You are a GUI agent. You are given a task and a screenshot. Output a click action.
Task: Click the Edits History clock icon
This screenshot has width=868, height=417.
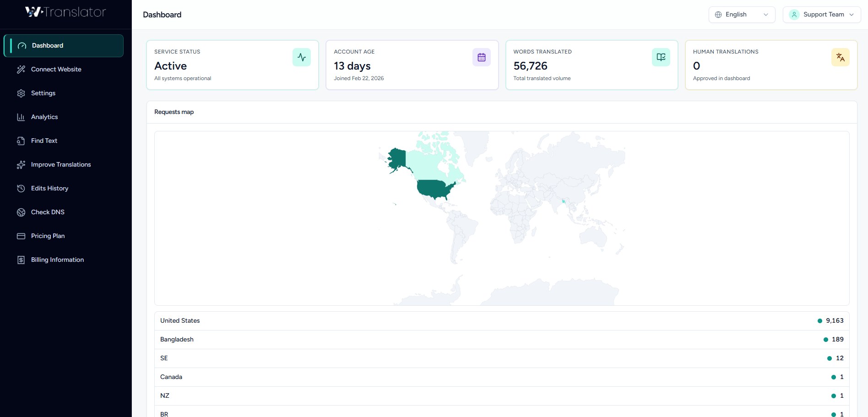click(21, 188)
